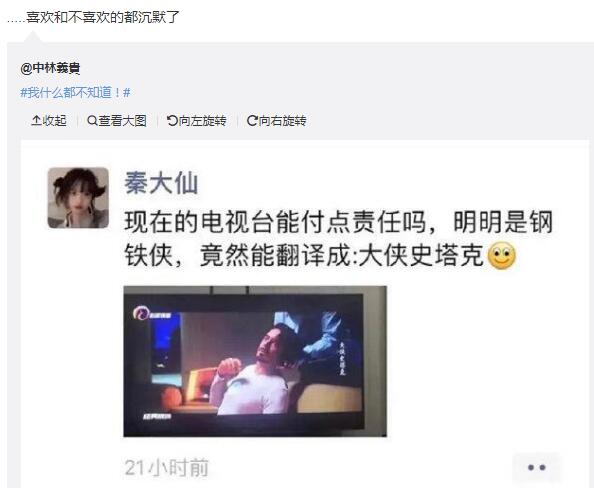Click the clockwise rotate arrow icon
This screenshot has height=488, width=594.
pyautogui.click(x=252, y=121)
